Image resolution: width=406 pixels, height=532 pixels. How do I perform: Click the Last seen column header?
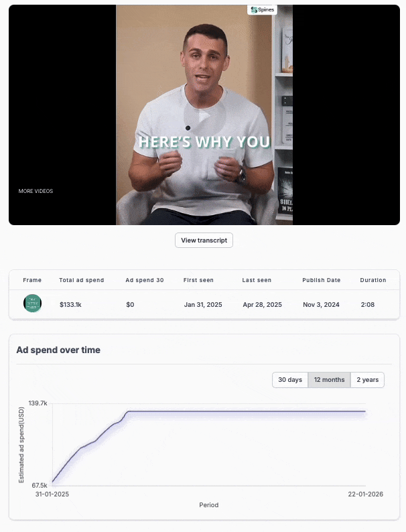[x=257, y=280]
